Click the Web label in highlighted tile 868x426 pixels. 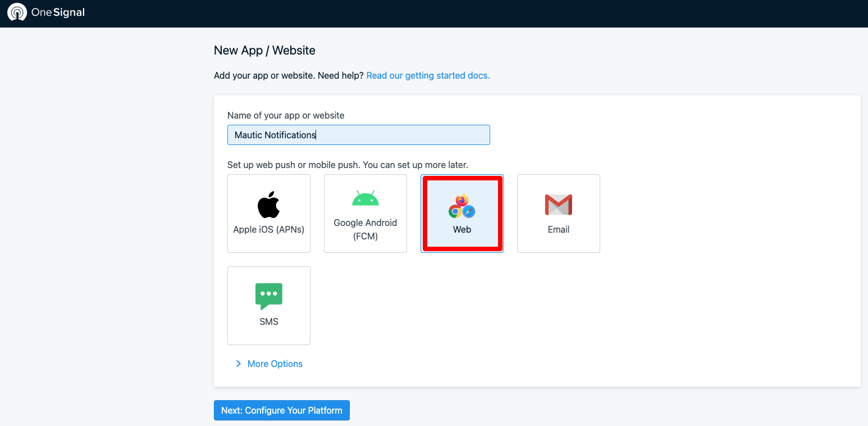(x=462, y=229)
